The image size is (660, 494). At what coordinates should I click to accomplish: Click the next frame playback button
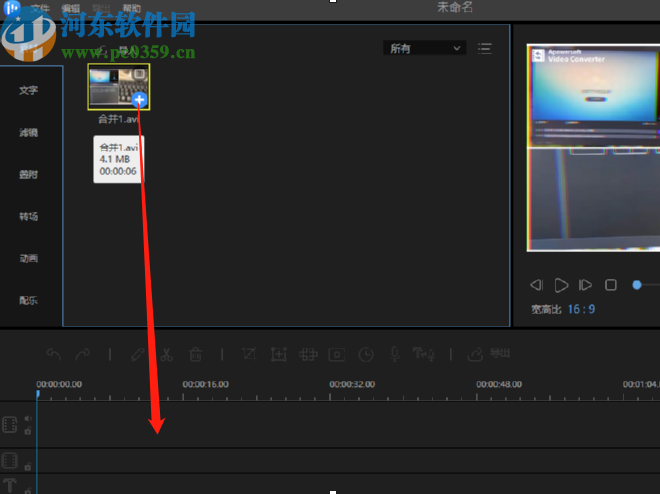[x=585, y=285]
